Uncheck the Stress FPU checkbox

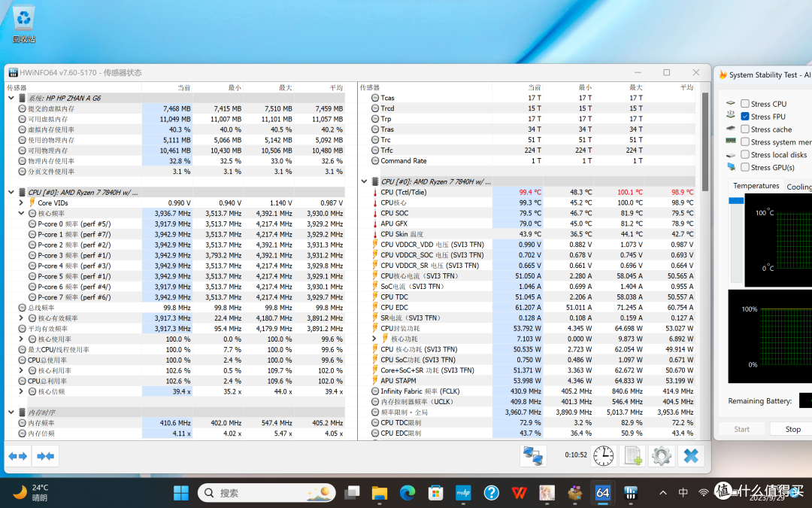[x=744, y=117]
